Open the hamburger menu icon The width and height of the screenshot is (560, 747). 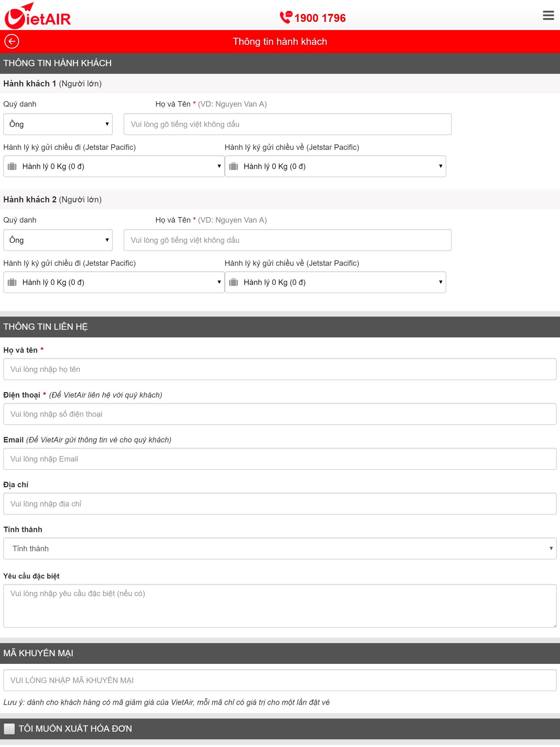(x=548, y=15)
